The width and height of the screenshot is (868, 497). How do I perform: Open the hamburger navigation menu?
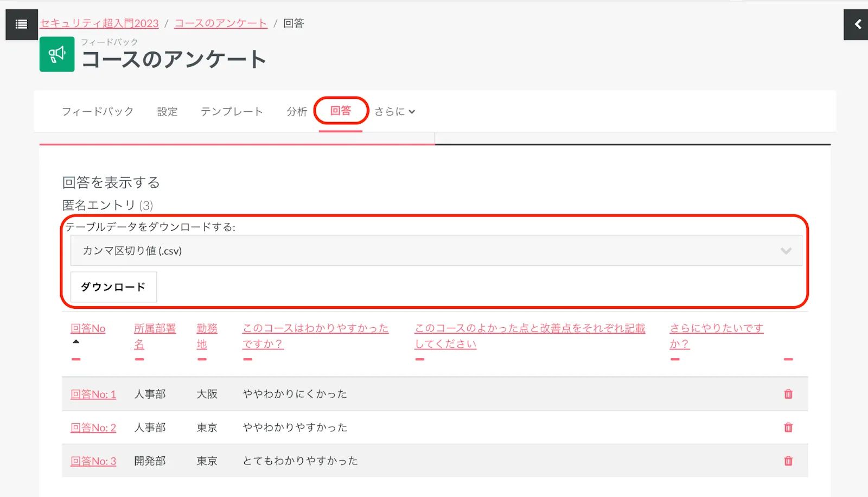pos(21,24)
